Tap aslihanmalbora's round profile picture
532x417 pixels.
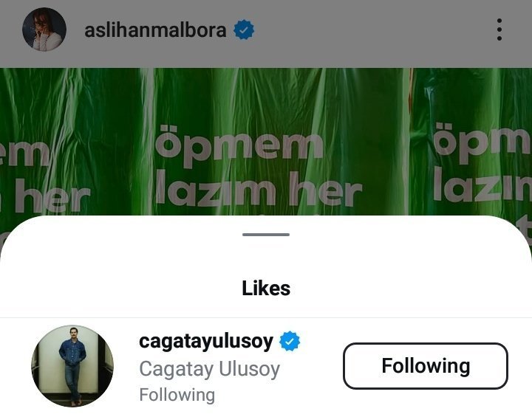(44, 30)
